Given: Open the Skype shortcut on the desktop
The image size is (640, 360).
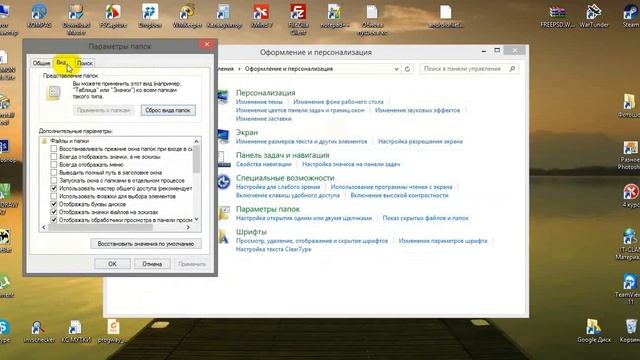Looking at the screenshot, I should pyautogui.click(x=5, y=331).
